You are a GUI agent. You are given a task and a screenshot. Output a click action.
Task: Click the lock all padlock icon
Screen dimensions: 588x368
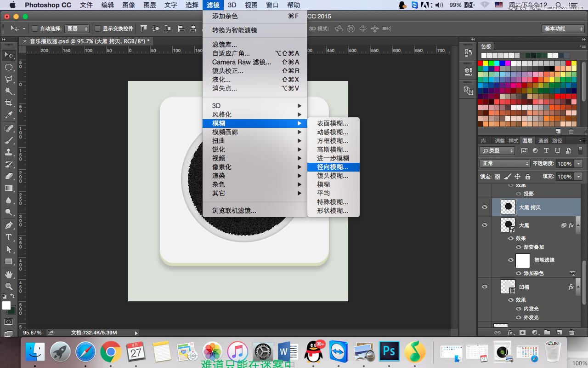[x=528, y=177]
